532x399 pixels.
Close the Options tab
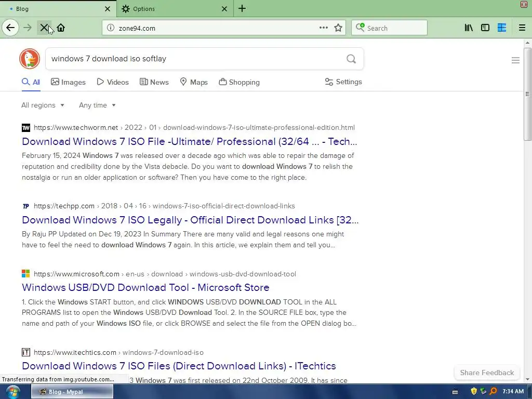click(x=224, y=9)
